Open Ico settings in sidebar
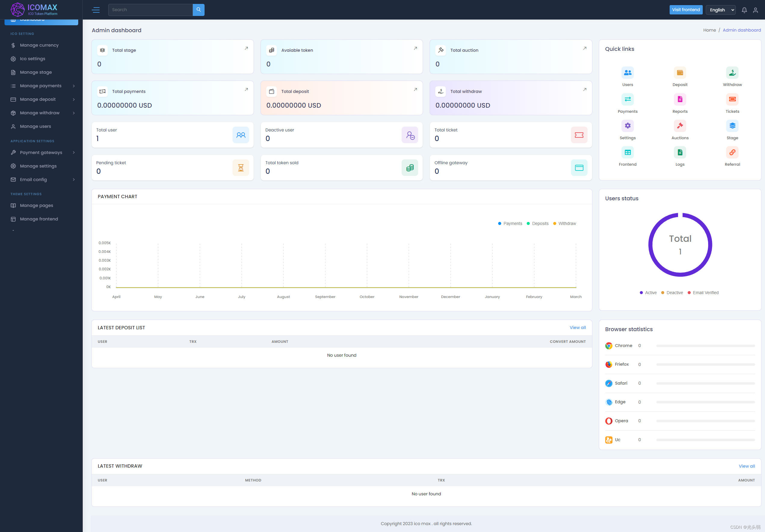This screenshot has width=765, height=532. [x=32, y=59]
